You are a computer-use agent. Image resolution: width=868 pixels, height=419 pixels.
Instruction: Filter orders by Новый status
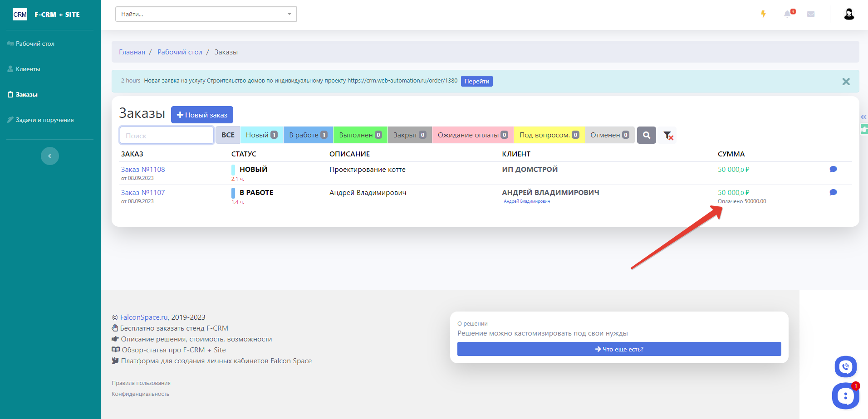(261, 135)
